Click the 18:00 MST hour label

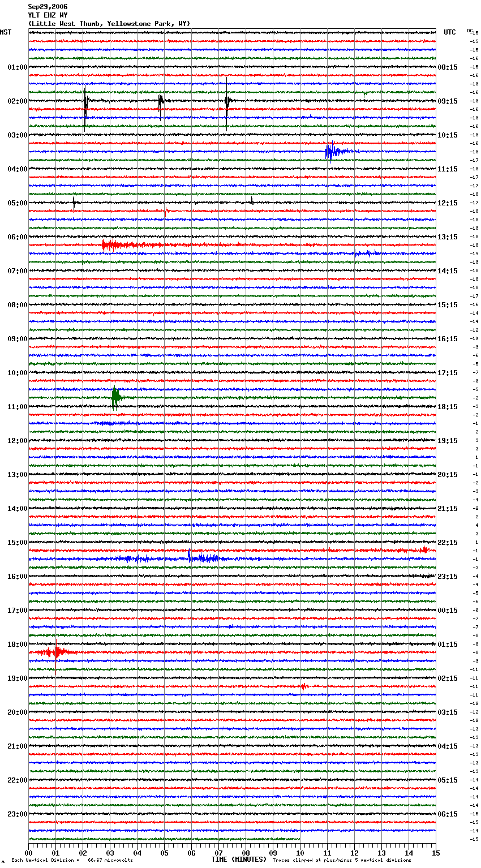pos(18,644)
